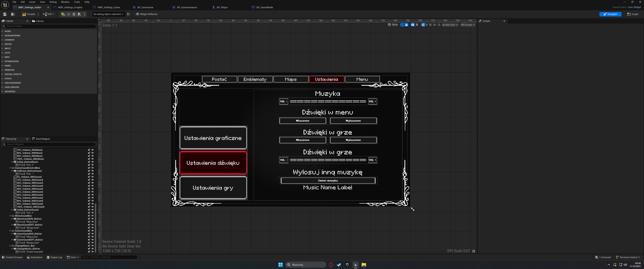Click the DPI Scale settings gear
Image resolution: width=644 pixels, height=269 pixels.
(x=474, y=251)
